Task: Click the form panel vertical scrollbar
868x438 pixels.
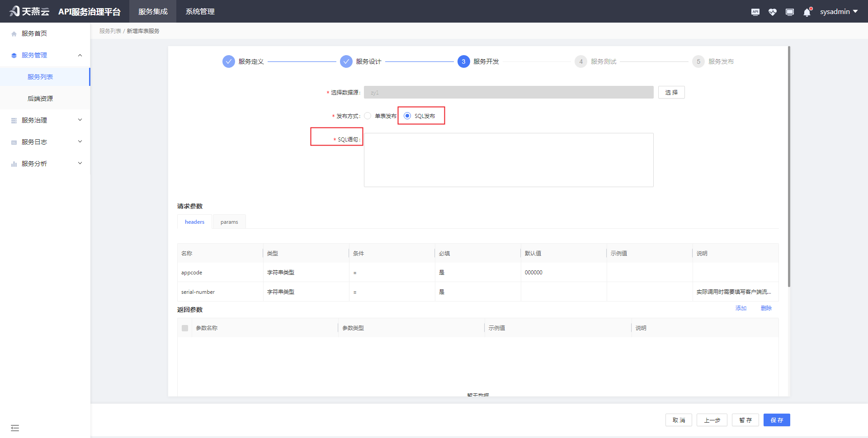Action: 789,167
